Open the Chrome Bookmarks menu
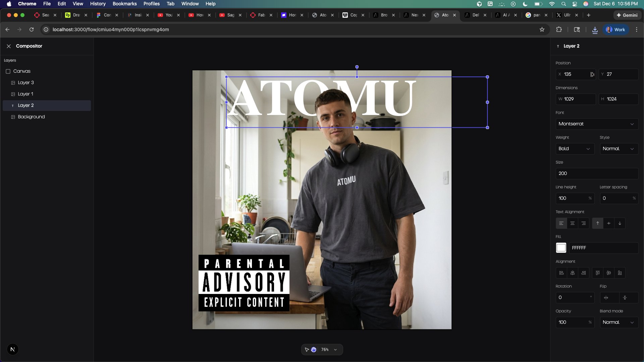644x362 pixels. [x=124, y=4]
